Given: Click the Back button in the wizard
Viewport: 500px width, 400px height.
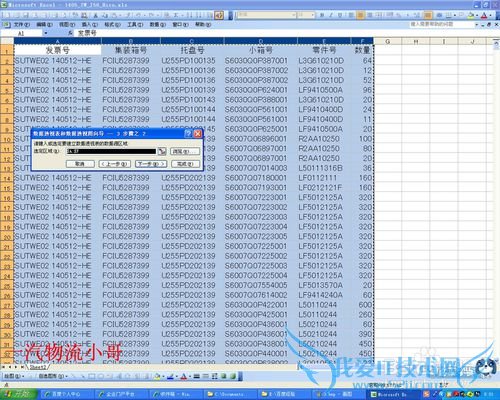Looking at the screenshot, I should pyautogui.click(x=114, y=164).
